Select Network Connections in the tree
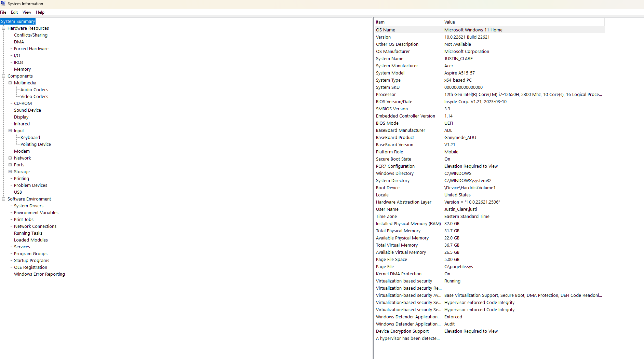 click(35, 226)
